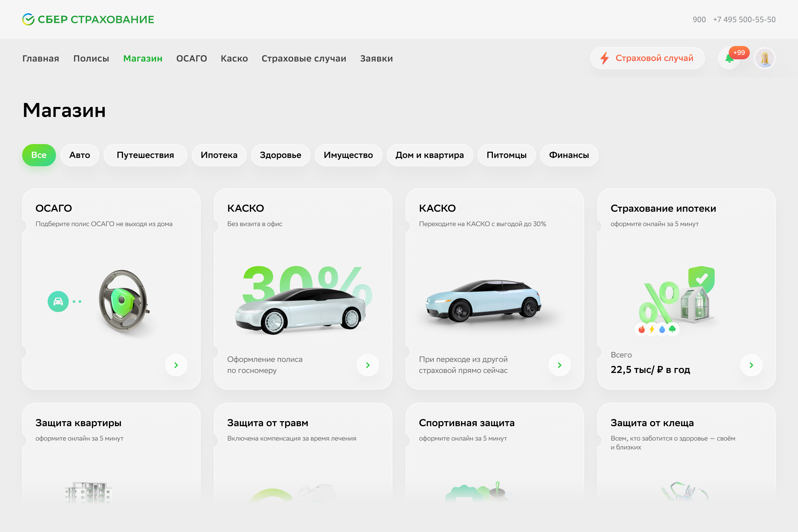Call the +7 495 500-55-50 phone link

coord(744,19)
